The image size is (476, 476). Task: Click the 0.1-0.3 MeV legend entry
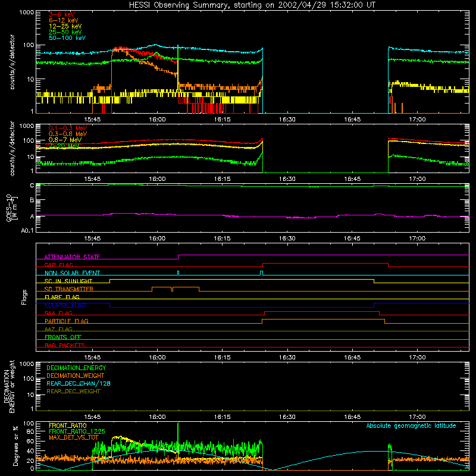pos(68,128)
